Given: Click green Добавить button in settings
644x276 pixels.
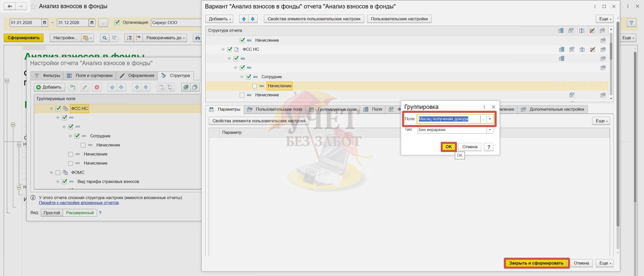Looking at the screenshot, I should coord(49,87).
